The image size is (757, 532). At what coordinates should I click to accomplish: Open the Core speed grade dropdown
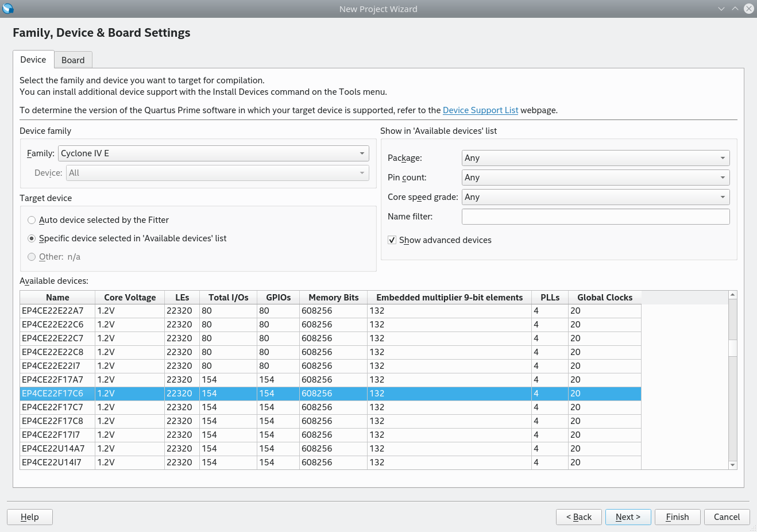pos(596,197)
